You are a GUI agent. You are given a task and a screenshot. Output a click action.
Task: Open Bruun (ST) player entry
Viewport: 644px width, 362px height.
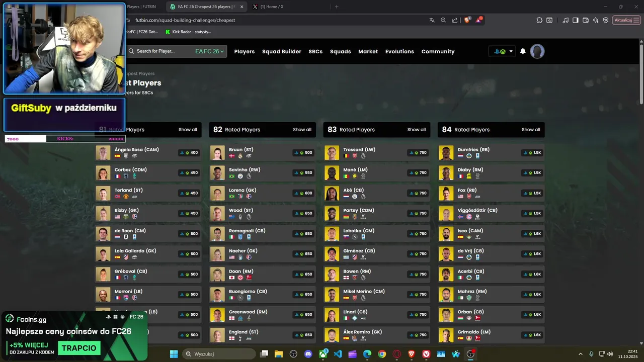click(262, 153)
